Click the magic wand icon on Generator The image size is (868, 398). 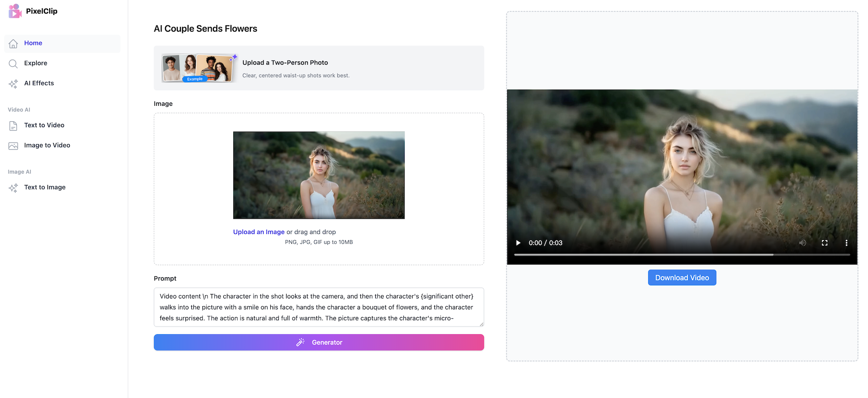300,342
